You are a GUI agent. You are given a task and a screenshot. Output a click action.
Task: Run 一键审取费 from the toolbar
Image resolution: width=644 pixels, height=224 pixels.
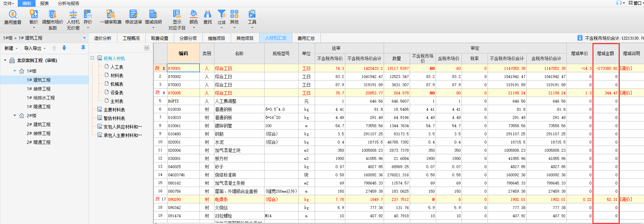pyautogui.click(x=111, y=14)
